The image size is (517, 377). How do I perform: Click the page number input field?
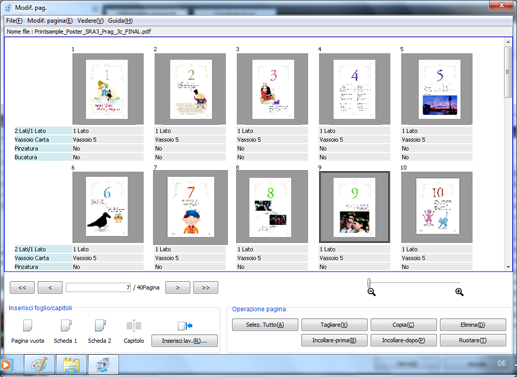pyautogui.click(x=98, y=287)
